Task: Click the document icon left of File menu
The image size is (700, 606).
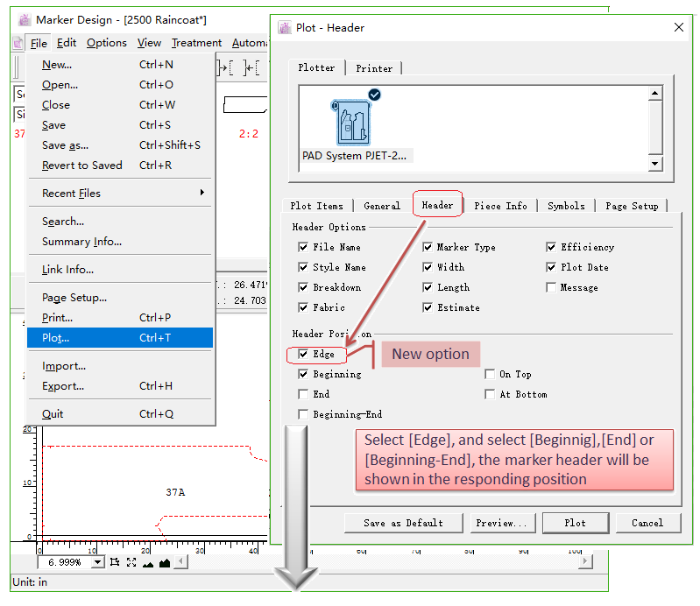Action: pos(18,43)
